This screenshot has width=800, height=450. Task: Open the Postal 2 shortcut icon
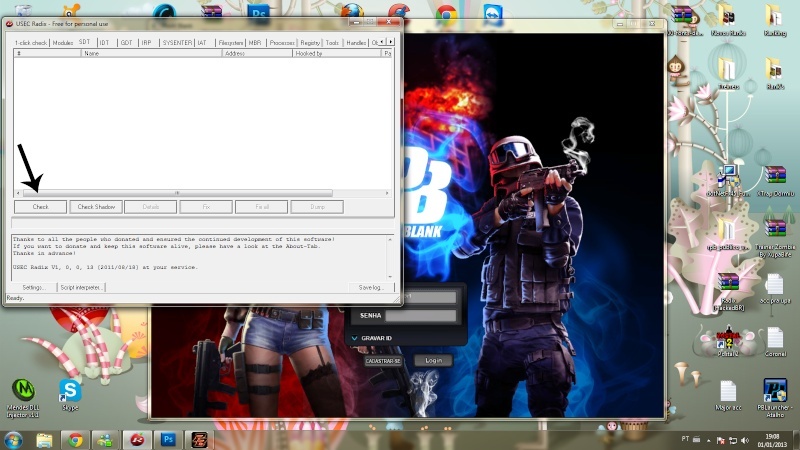coord(728,341)
